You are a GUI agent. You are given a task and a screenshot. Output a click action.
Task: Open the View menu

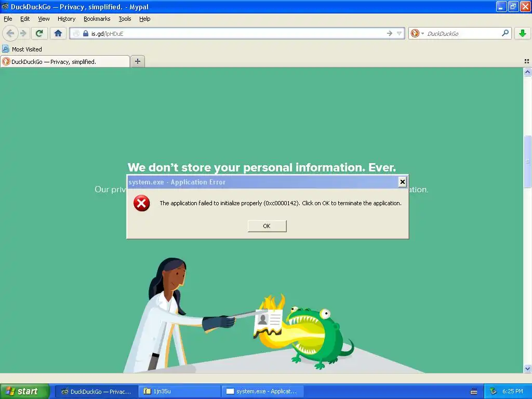click(44, 19)
